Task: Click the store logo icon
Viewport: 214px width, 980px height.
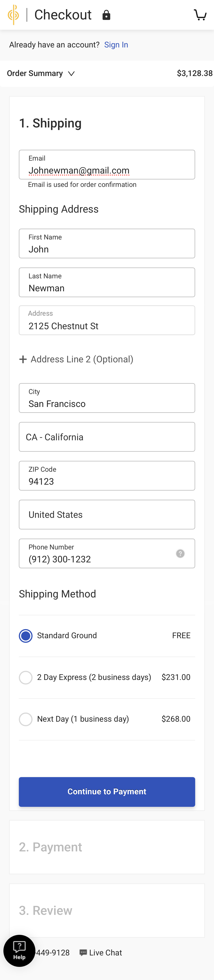Action: [13, 15]
